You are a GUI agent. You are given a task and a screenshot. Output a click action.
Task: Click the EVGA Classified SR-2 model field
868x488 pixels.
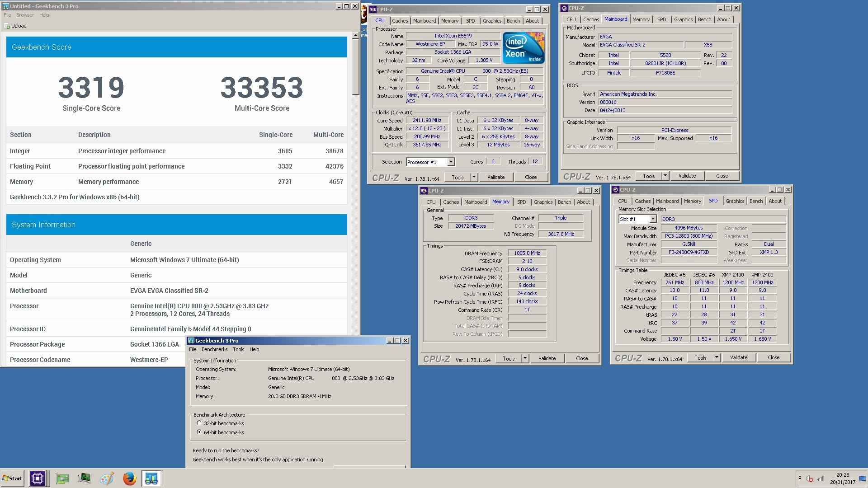(x=641, y=45)
